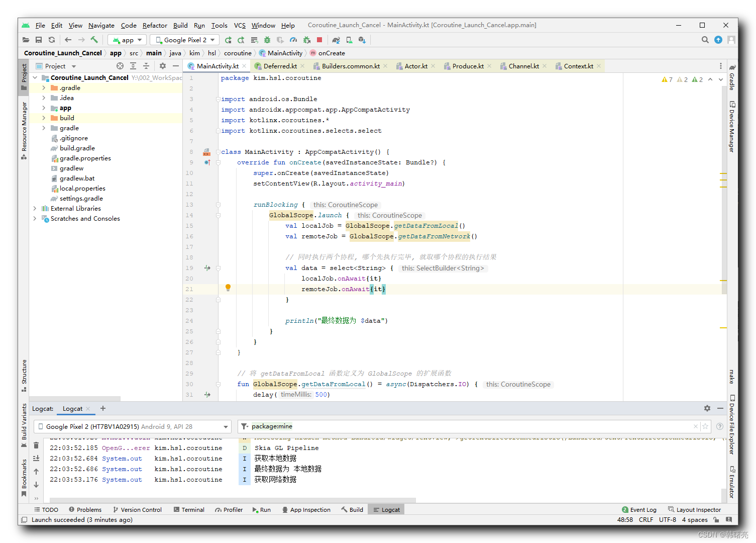Expand all items in the Project panel
Screen dimensions: 756x543
point(133,66)
